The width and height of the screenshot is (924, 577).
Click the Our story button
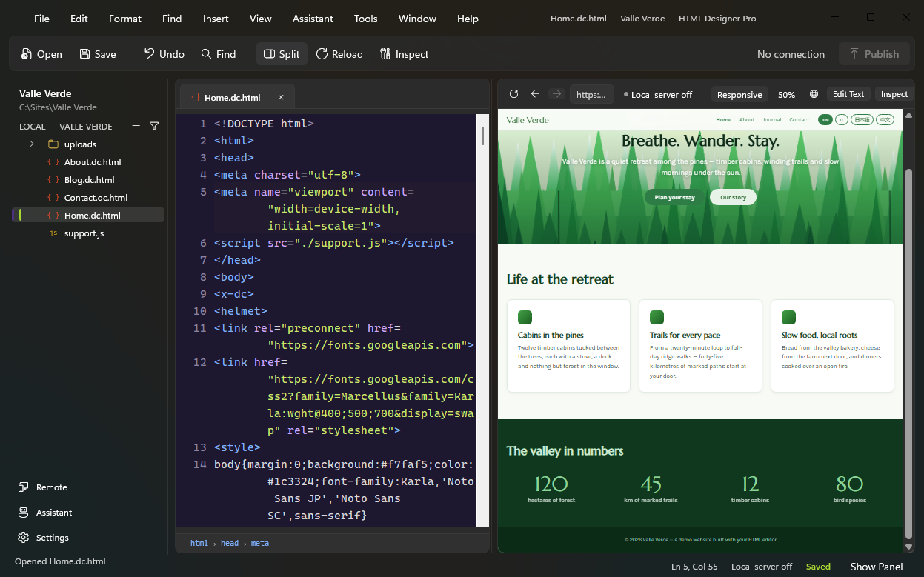[733, 197]
